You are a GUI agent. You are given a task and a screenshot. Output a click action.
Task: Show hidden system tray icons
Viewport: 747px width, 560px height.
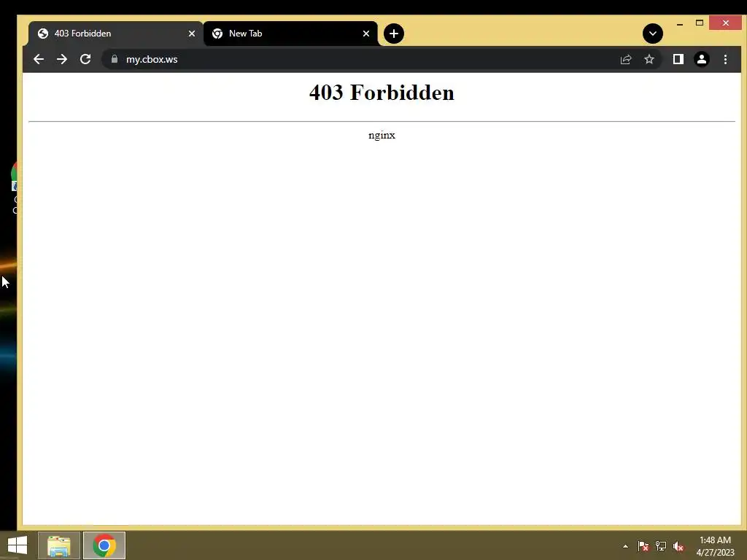pyautogui.click(x=625, y=546)
